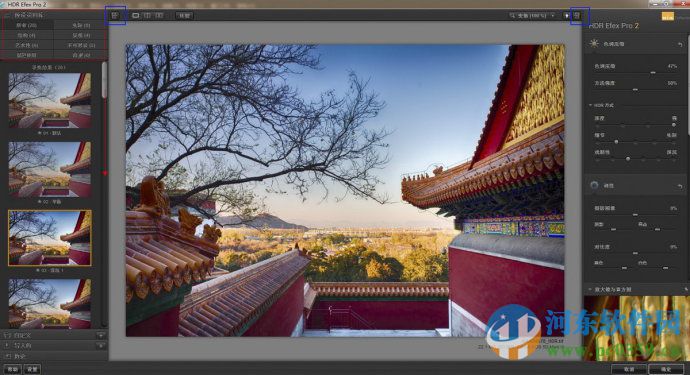Select the 艺术性 preset category
Screen dimensions: 690x375
(27, 45)
